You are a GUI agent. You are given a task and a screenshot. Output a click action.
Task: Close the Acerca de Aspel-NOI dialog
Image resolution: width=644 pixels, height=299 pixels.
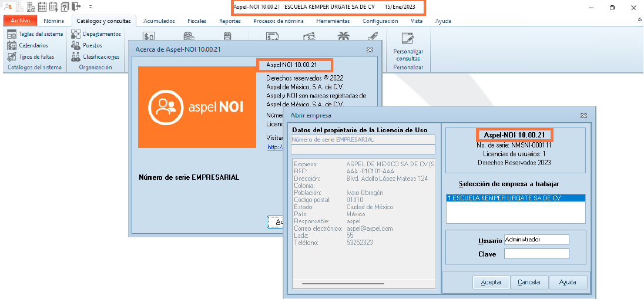370,50
